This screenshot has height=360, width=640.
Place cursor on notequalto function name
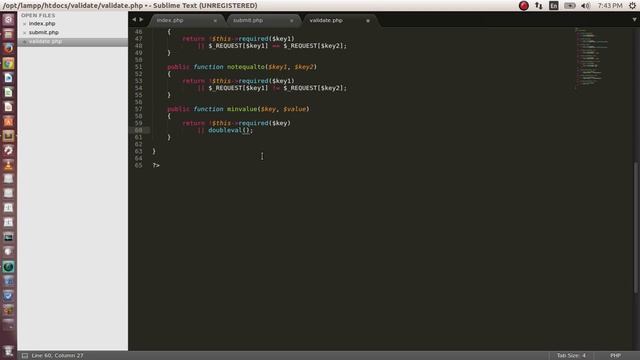pos(246,67)
